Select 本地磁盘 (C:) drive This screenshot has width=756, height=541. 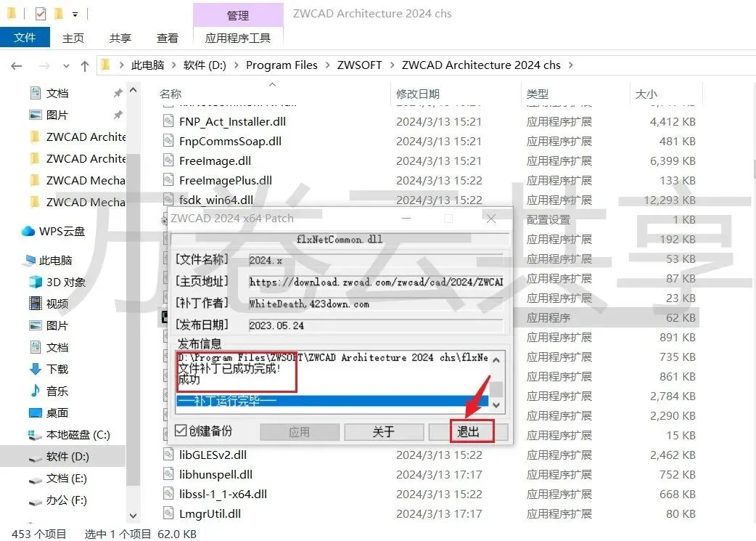coord(78,435)
